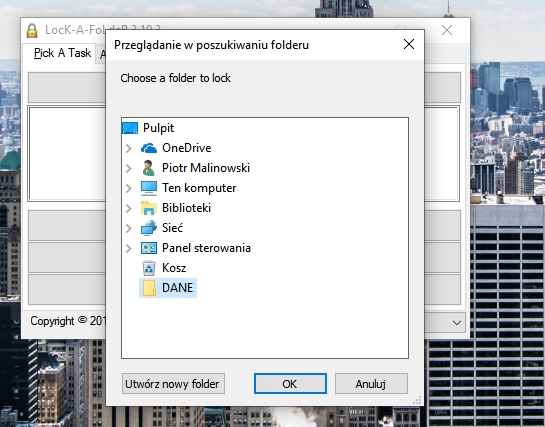Expand the Biblioteki tree node
Image resolution: width=545 pixels, height=427 pixels.
(129, 208)
